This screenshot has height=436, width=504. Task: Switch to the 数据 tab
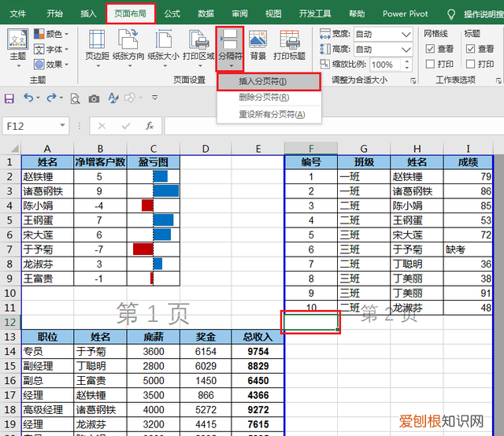pyautogui.click(x=206, y=14)
